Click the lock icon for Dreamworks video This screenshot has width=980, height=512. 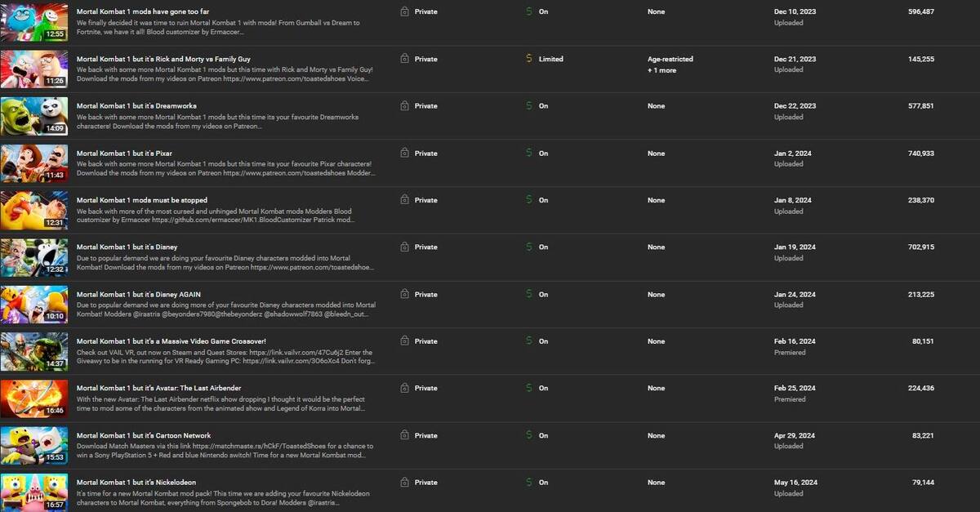404,106
